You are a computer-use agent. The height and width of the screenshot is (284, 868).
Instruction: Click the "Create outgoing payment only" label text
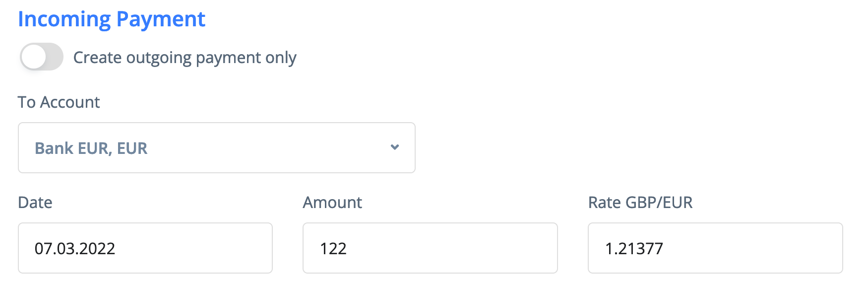point(185,58)
